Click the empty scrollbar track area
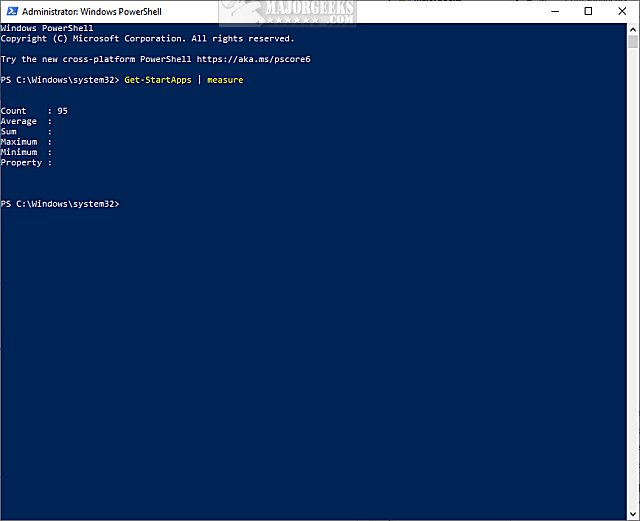Image resolution: width=640 pixels, height=521 pixels. [633, 278]
